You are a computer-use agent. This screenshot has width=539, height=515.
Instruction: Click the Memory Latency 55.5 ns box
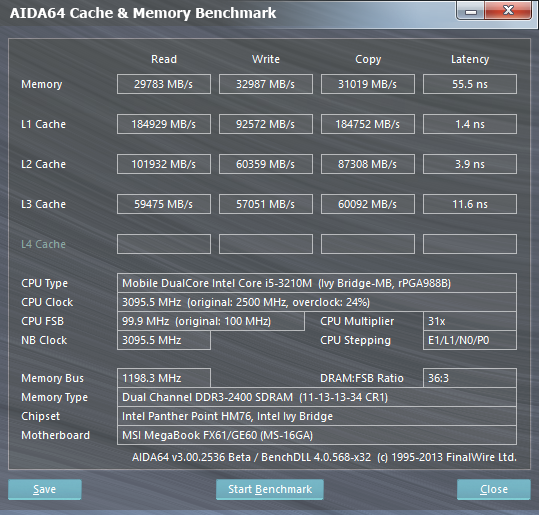pos(470,84)
